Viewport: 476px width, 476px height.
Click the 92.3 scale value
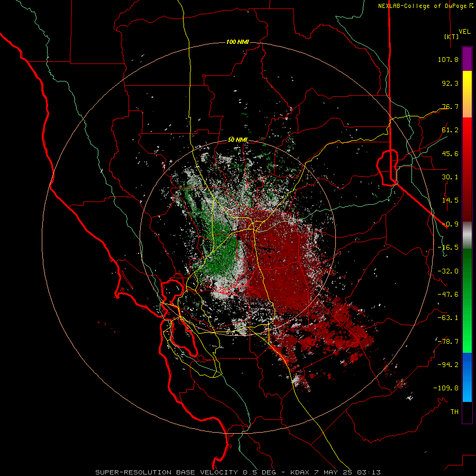point(450,83)
